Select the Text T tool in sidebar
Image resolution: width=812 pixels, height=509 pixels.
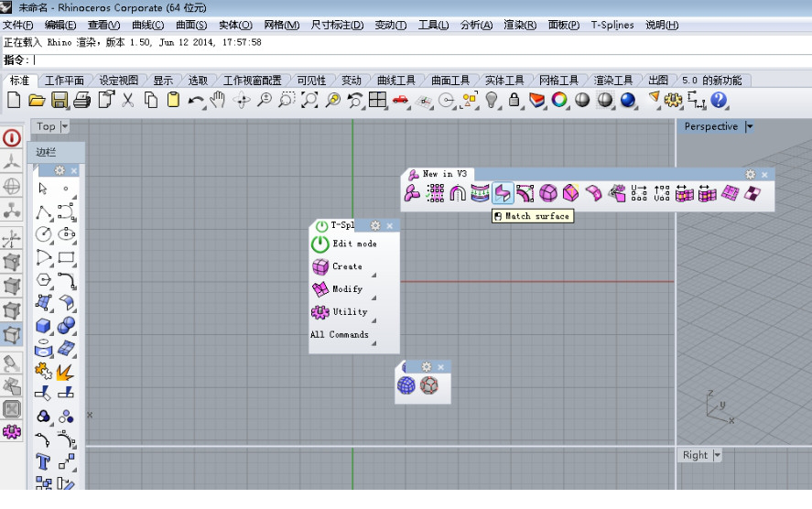coord(43,461)
